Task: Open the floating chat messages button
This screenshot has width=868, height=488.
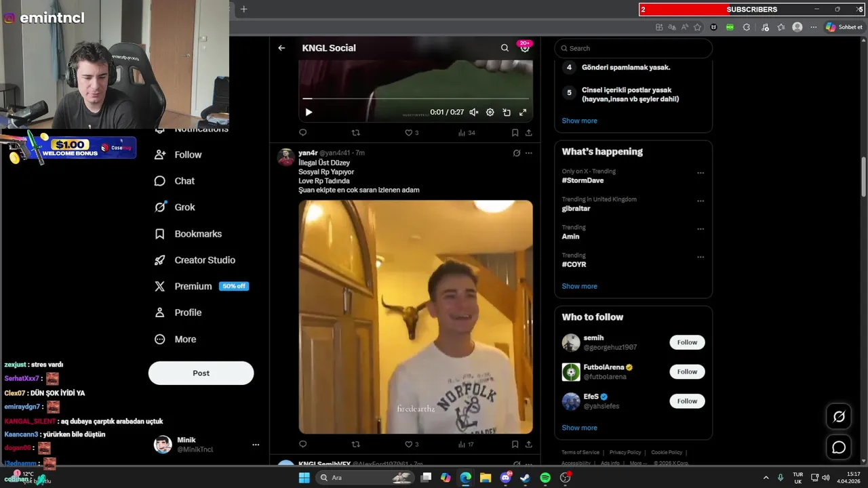Action: coord(839,447)
